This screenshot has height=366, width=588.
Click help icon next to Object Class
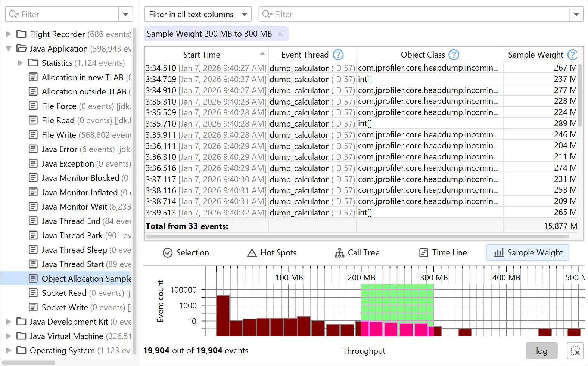454,55
